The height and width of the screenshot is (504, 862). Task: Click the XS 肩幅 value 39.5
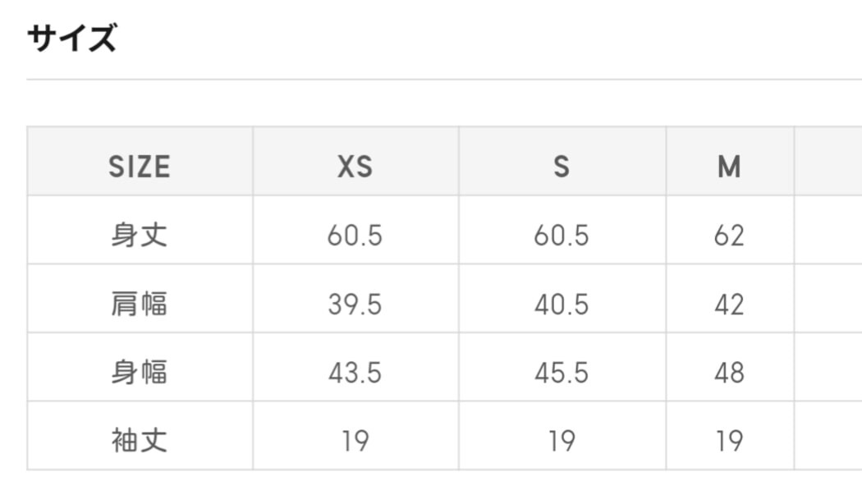click(x=355, y=305)
